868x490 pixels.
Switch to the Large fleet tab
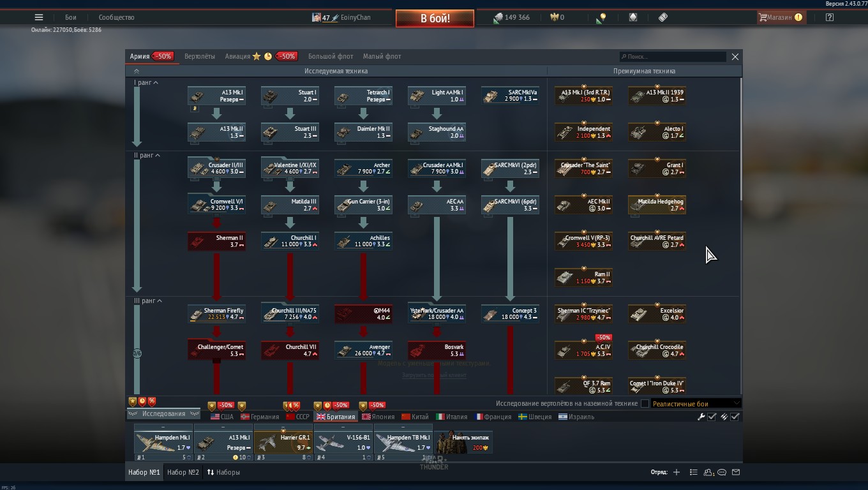[331, 56]
